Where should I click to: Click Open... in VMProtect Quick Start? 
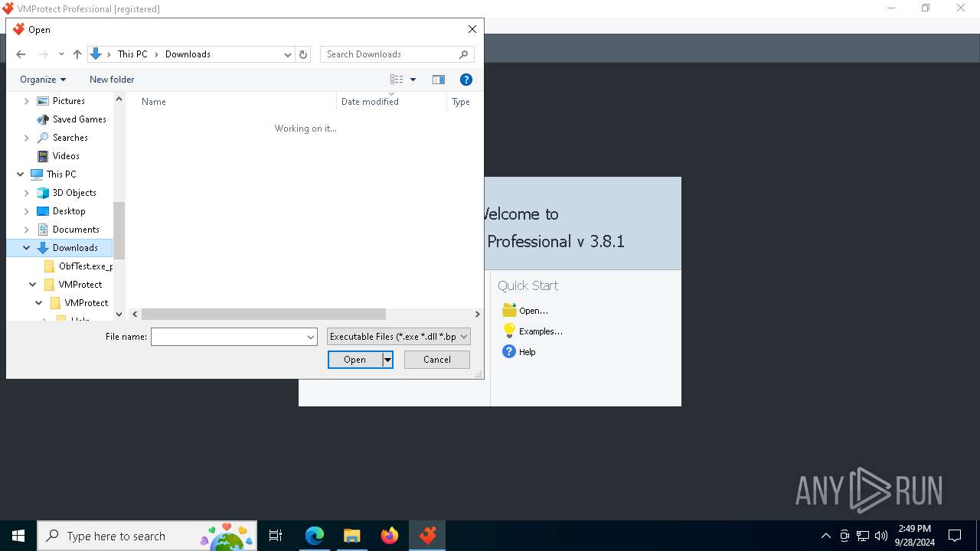pos(534,311)
